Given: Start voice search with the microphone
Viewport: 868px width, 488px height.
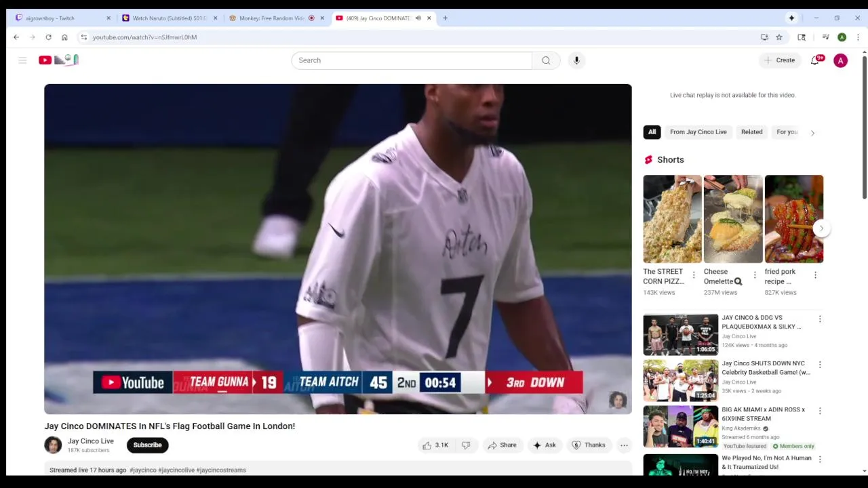Looking at the screenshot, I should click(x=576, y=60).
